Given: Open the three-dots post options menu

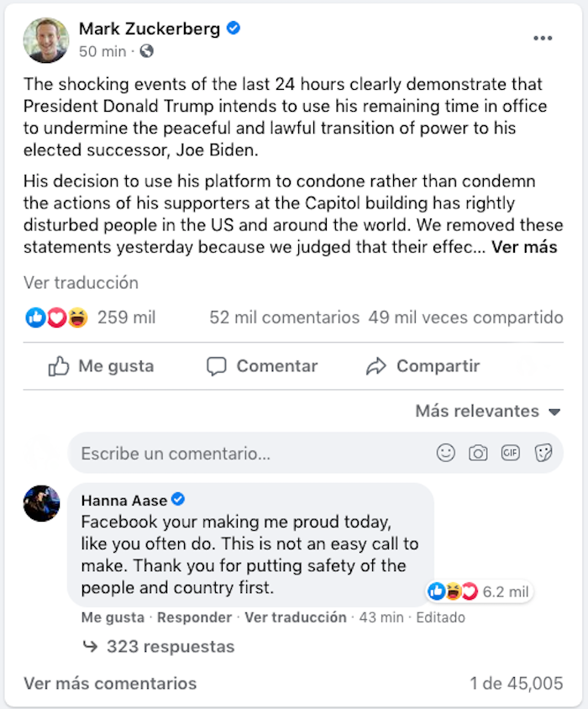Looking at the screenshot, I should [543, 39].
